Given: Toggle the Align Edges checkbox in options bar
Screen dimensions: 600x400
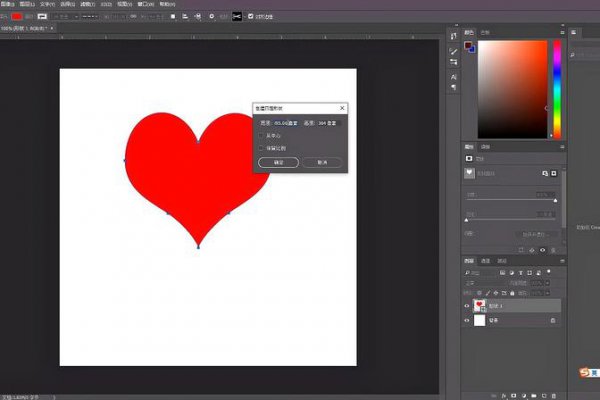Looking at the screenshot, I should point(251,16).
